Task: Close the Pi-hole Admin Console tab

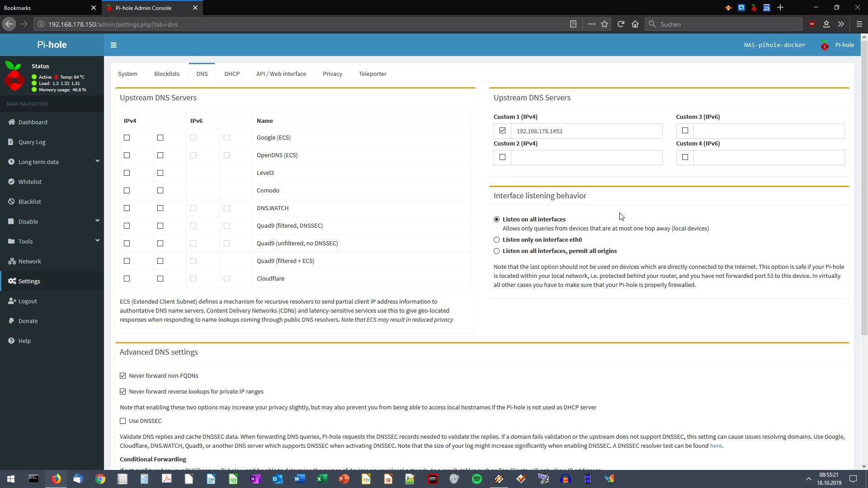Action: [195, 8]
